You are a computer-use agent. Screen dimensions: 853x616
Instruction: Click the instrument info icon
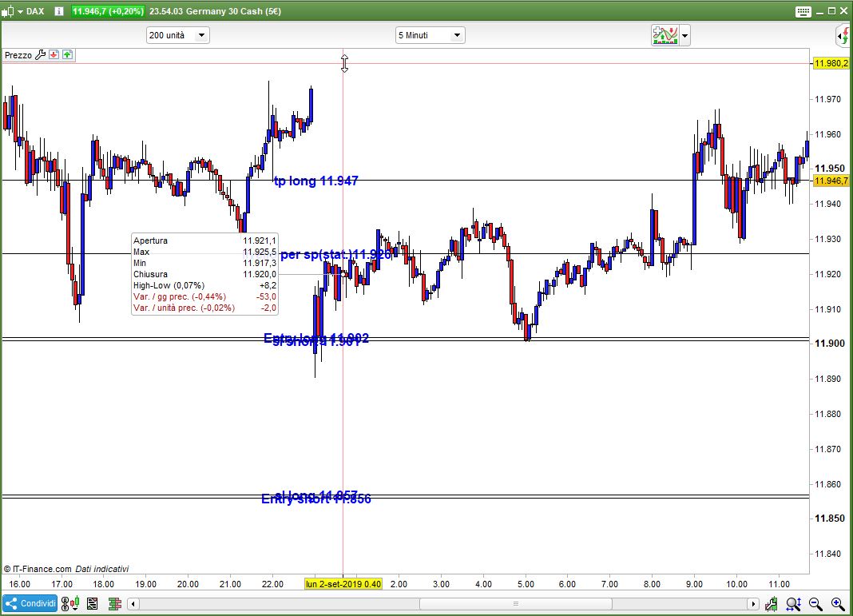click(x=59, y=11)
